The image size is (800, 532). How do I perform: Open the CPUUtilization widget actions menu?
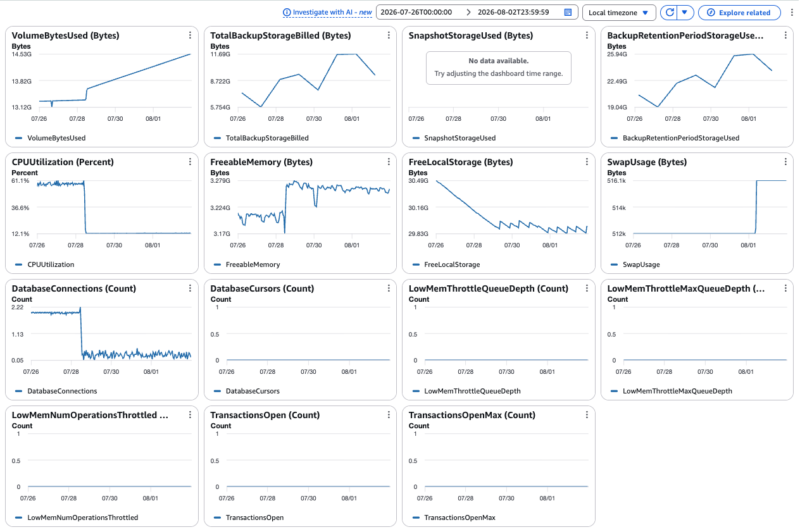191,162
